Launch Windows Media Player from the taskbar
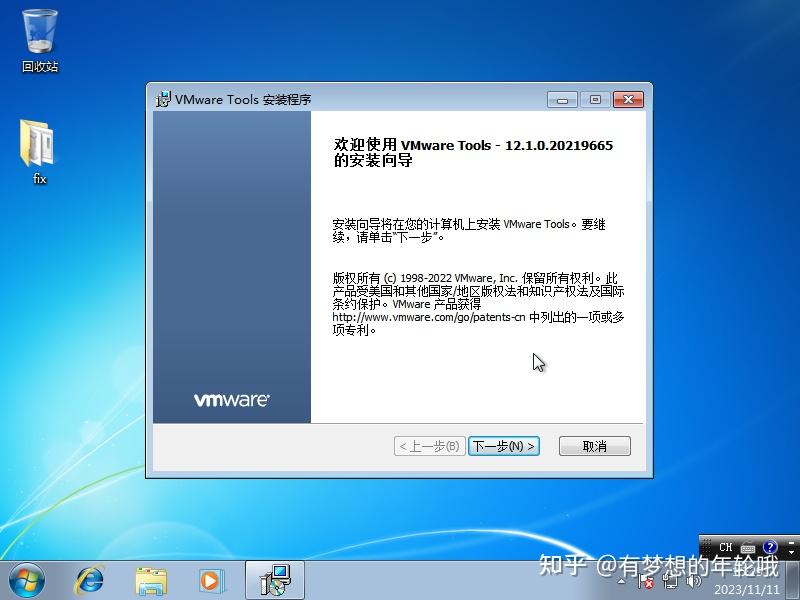The image size is (800, 600). coord(210,580)
